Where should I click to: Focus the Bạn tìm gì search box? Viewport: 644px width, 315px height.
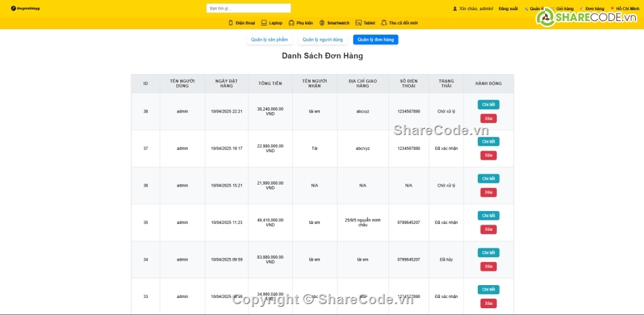(x=249, y=8)
